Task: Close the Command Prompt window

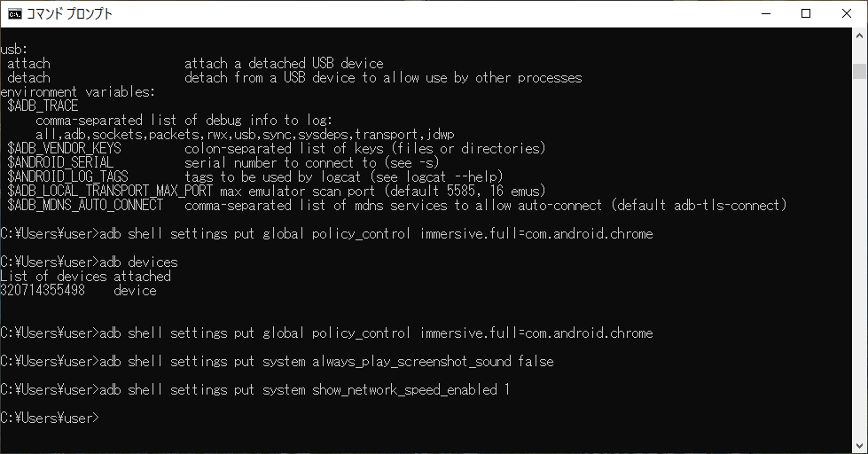Action: click(x=847, y=14)
